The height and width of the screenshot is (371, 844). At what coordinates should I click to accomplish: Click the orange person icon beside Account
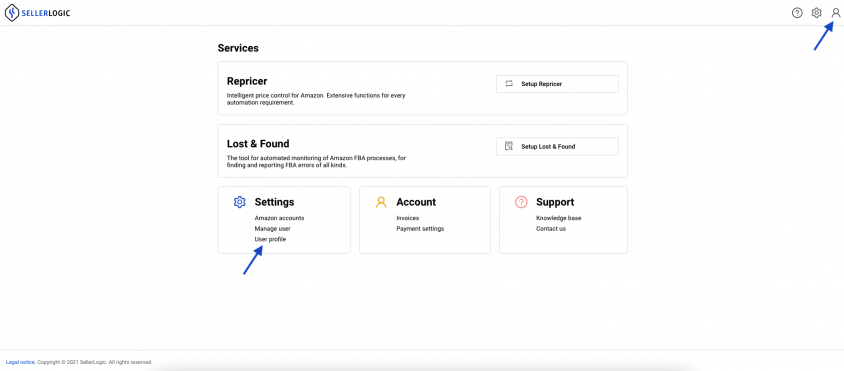click(x=381, y=202)
